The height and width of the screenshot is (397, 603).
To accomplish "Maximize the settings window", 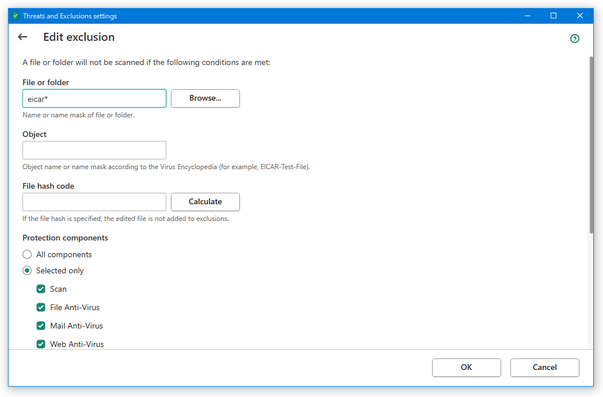I will [x=553, y=16].
